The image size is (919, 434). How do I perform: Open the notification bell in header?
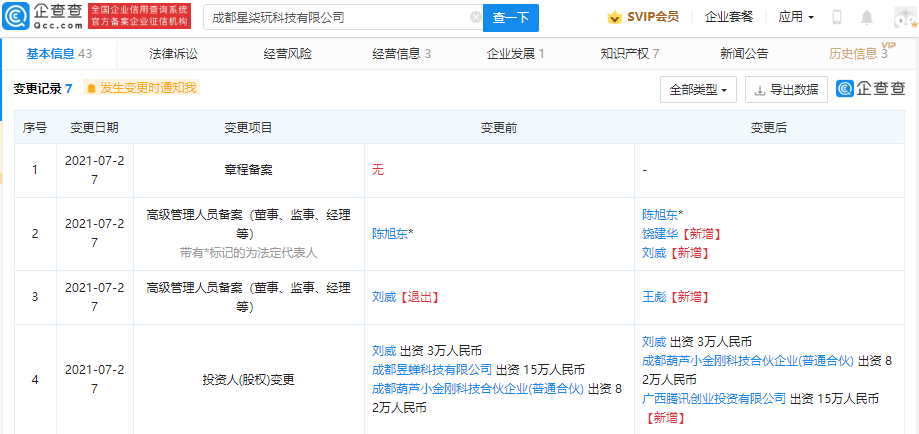[x=867, y=18]
